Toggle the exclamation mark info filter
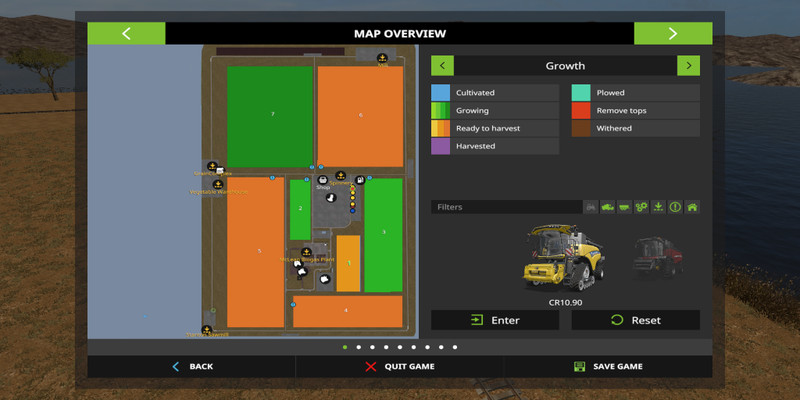The width and height of the screenshot is (800, 400). coord(674,207)
